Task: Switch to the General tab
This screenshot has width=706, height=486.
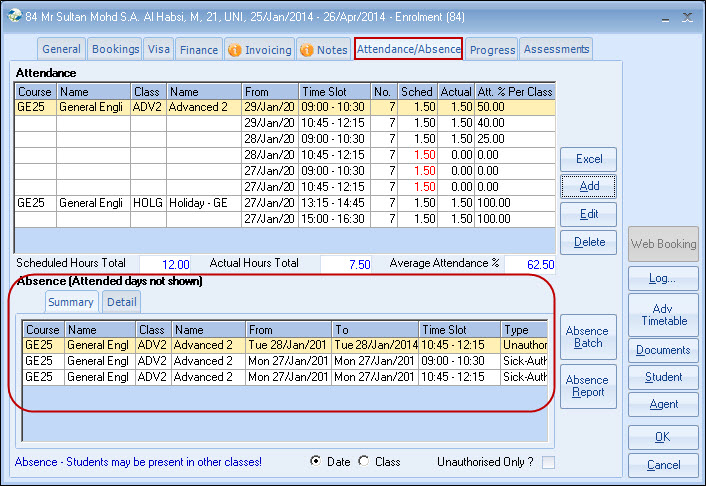Action: [x=62, y=49]
